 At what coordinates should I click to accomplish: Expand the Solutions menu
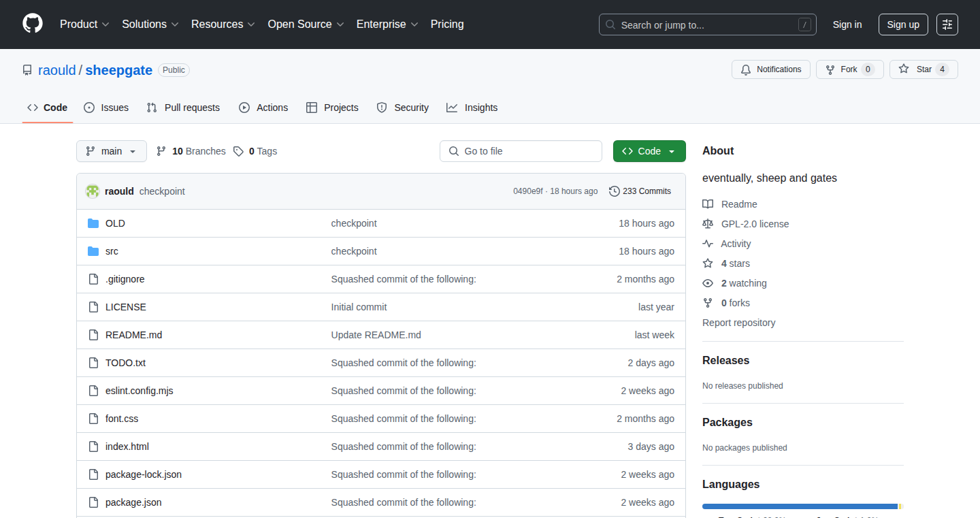click(150, 24)
